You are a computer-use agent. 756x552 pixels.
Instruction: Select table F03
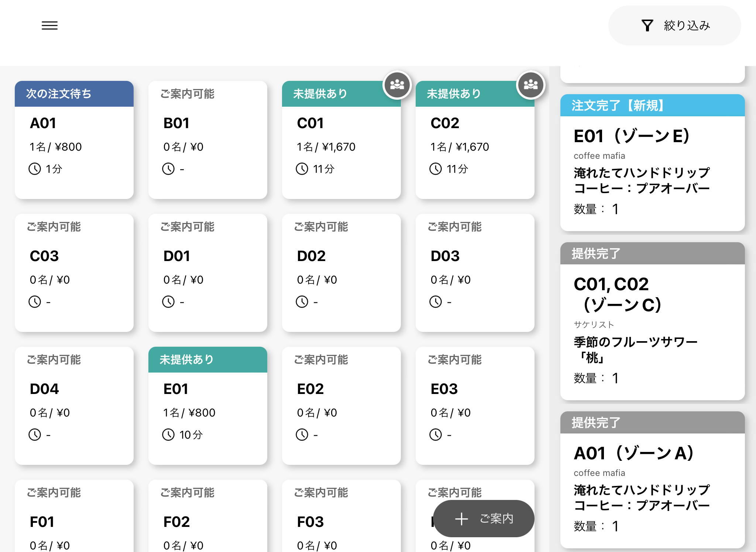pos(341,516)
